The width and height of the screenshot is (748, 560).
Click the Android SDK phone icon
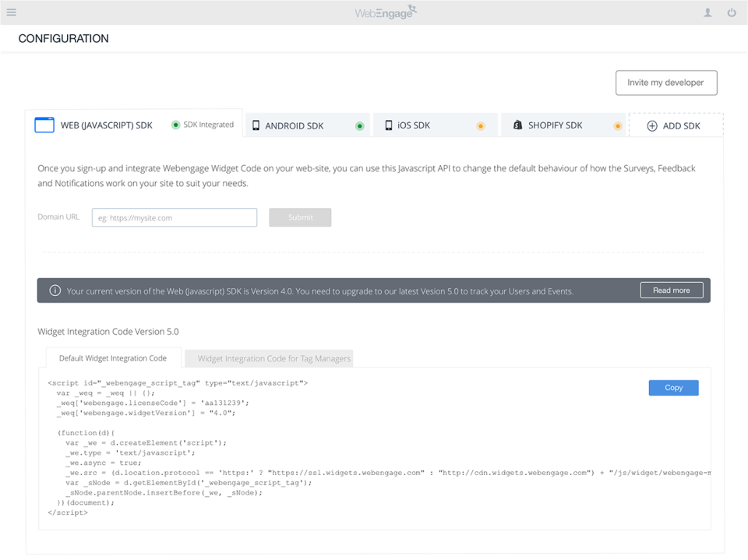coord(256,125)
